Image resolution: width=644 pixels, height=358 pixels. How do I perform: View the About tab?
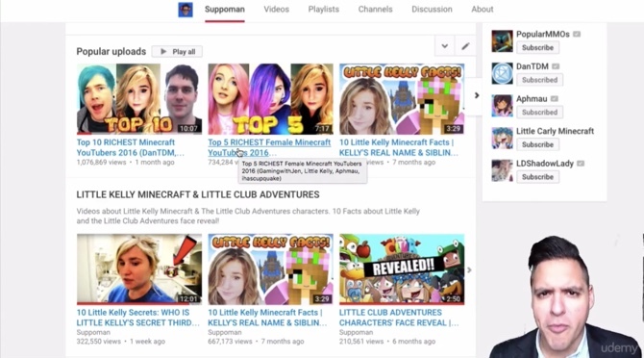tap(483, 9)
